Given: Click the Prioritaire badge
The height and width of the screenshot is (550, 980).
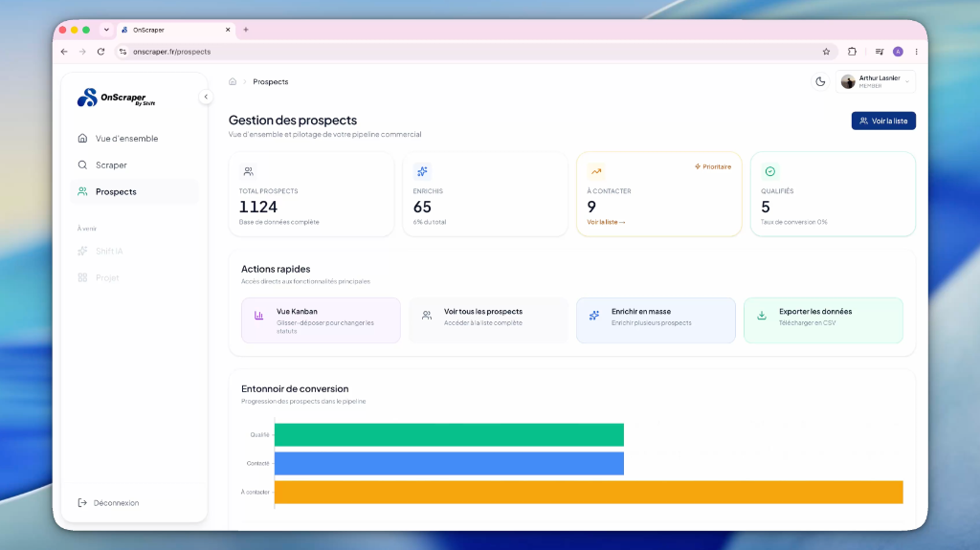Looking at the screenshot, I should tap(713, 166).
